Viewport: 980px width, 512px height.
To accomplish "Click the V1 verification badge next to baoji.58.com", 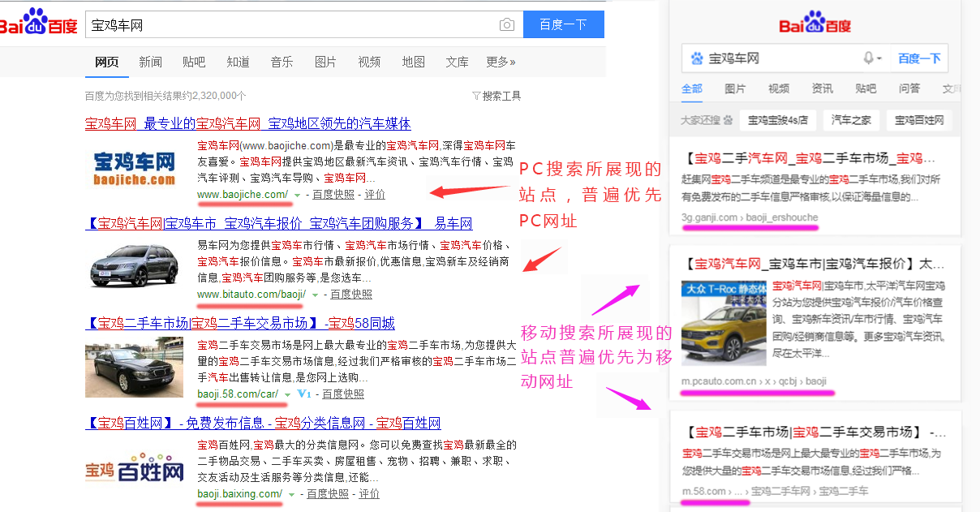I will (304, 394).
